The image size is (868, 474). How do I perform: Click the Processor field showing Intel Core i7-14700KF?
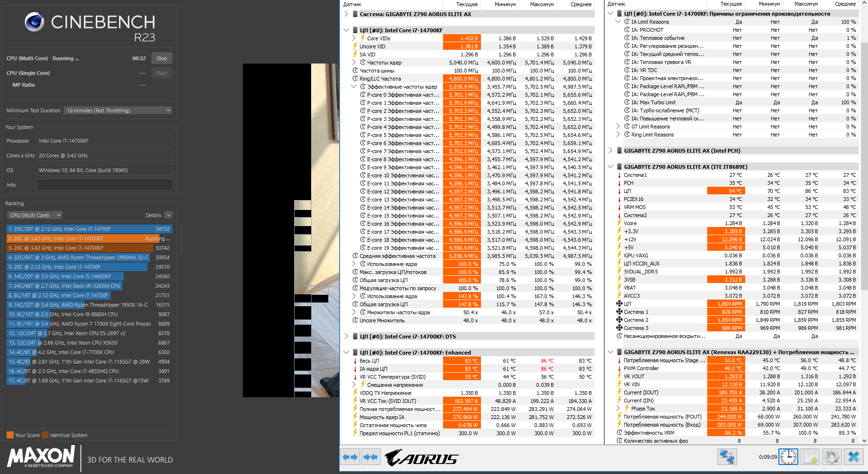coord(105,141)
